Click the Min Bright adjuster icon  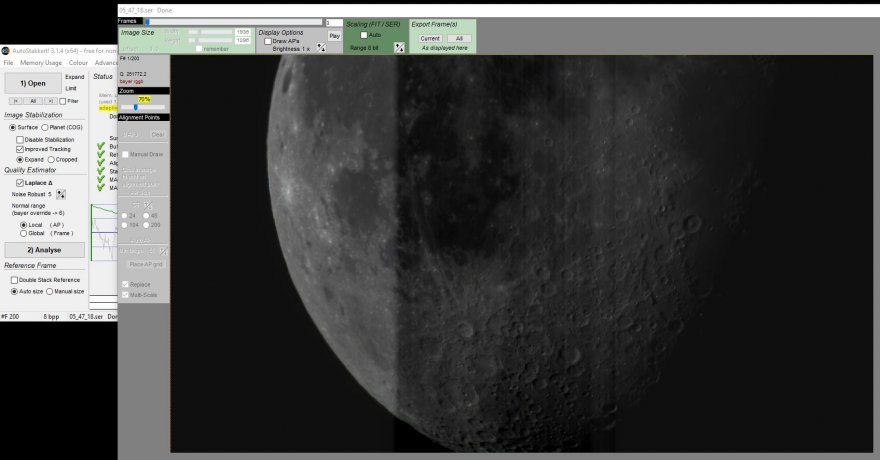pyautogui.click(x=163, y=251)
